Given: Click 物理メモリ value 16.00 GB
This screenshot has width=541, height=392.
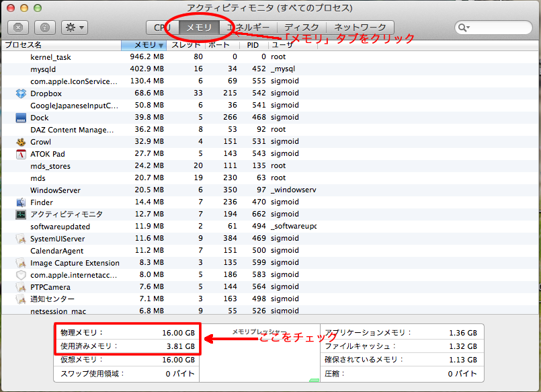Looking at the screenshot, I should [x=178, y=333].
